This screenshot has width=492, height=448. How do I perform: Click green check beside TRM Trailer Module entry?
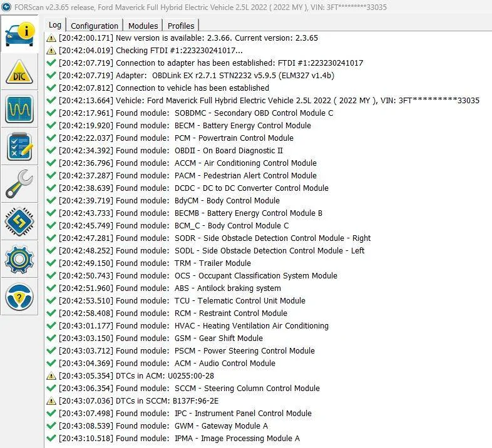coord(51,263)
